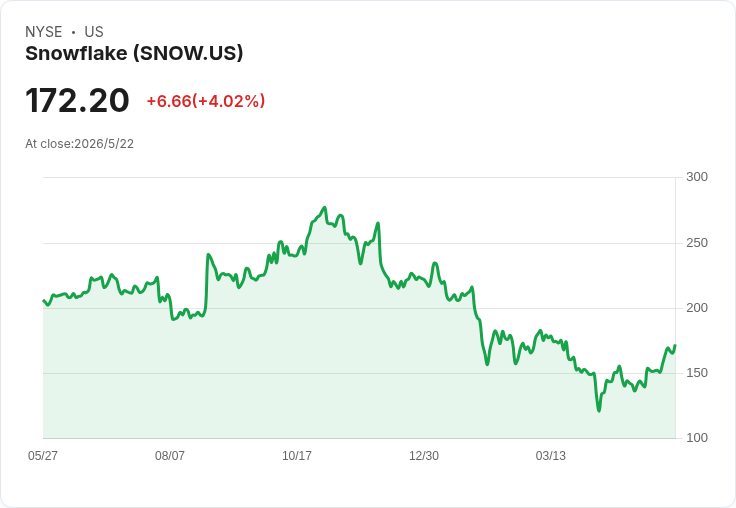The height and width of the screenshot is (508, 736).
Task: Click the Snowflake (SNOW.US) stock title
Action: [134, 54]
